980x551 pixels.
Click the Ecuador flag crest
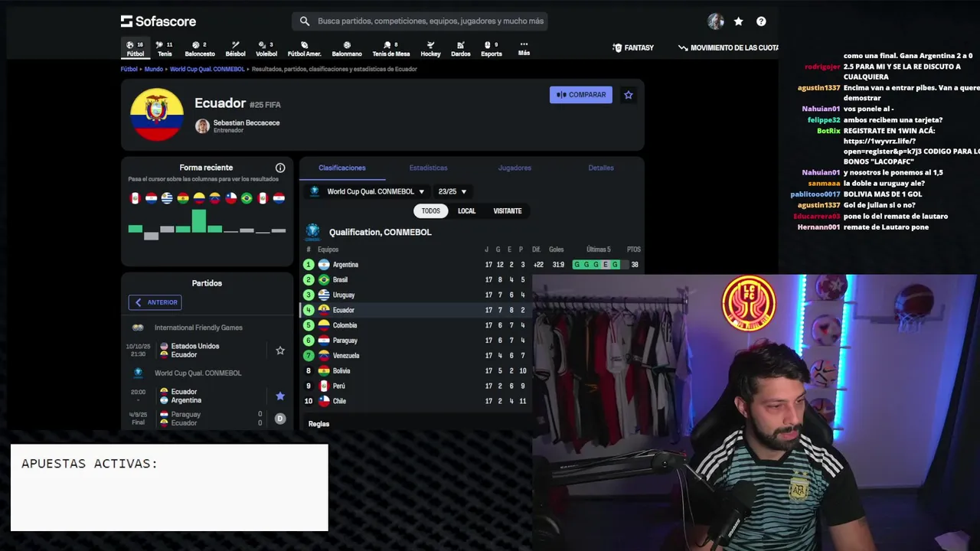coord(157,115)
